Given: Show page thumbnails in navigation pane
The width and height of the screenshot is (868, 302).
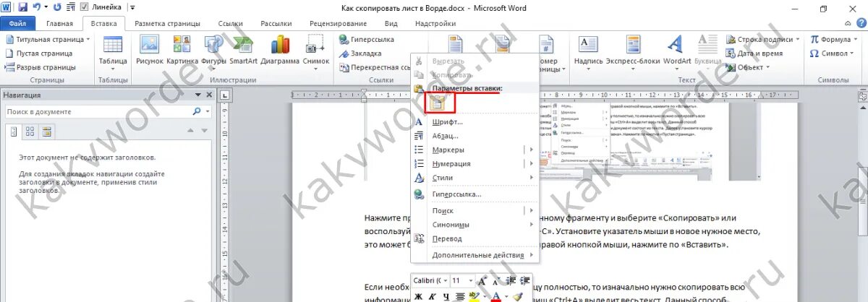Looking at the screenshot, I should pos(30,131).
